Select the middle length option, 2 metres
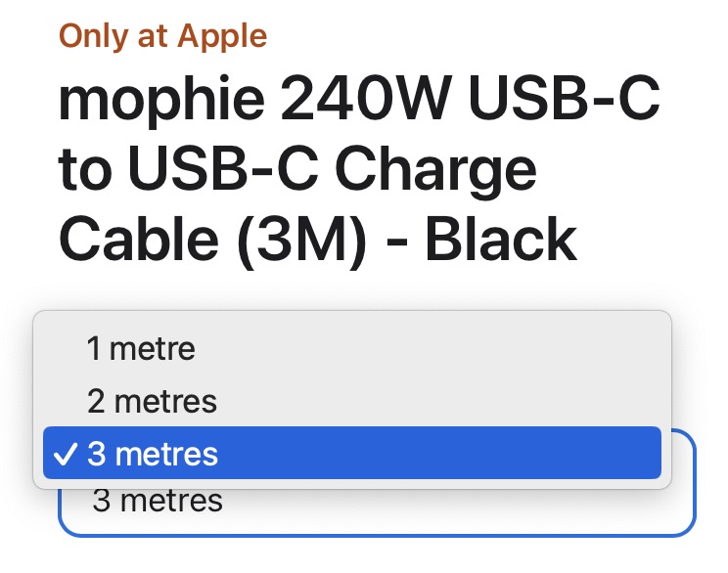Viewport: 728px width, 573px height. [152, 401]
